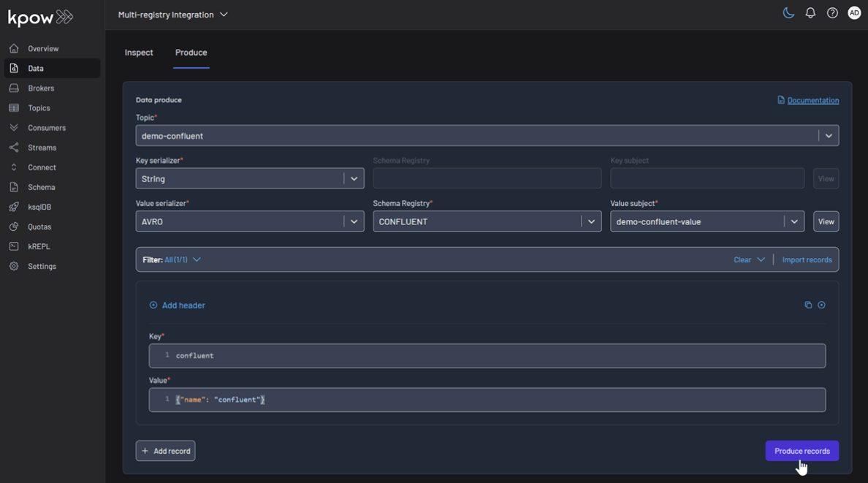Open the AVRO value serializer dropdown

pos(354,221)
